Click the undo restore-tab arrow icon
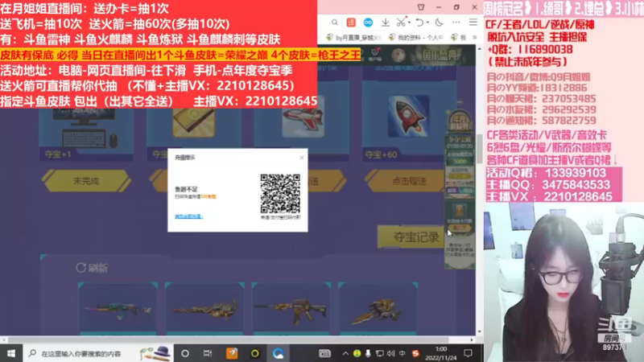The image size is (644, 362). click(419, 23)
